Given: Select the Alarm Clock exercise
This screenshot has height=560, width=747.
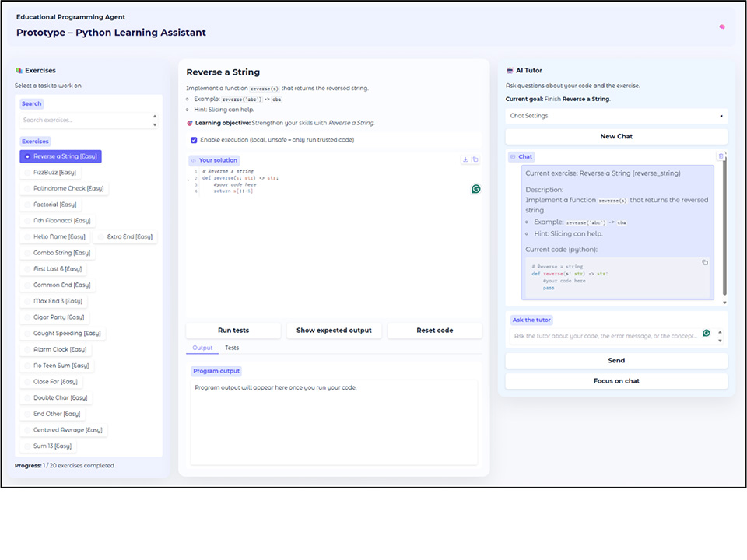Looking at the screenshot, I should click(56, 349).
